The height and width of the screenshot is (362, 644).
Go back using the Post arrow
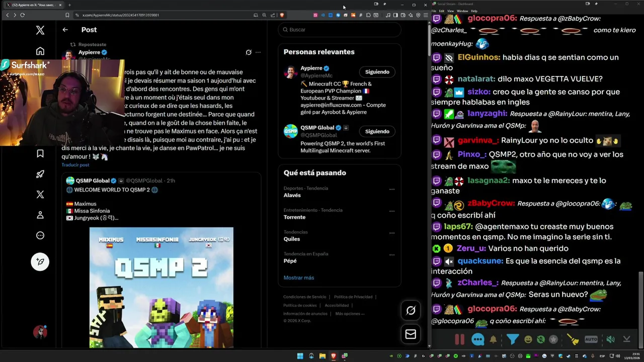tap(65, 30)
